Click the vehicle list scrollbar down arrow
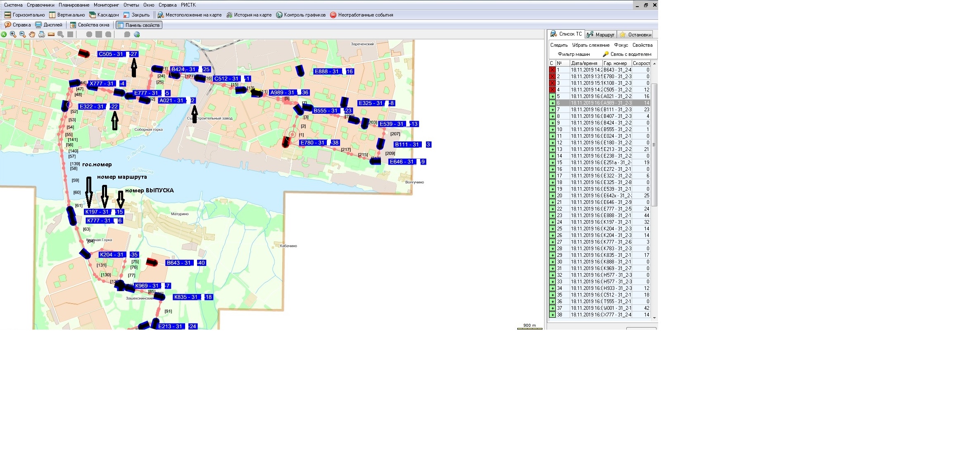The width and height of the screenshot is (980, 450). (654, 318)
